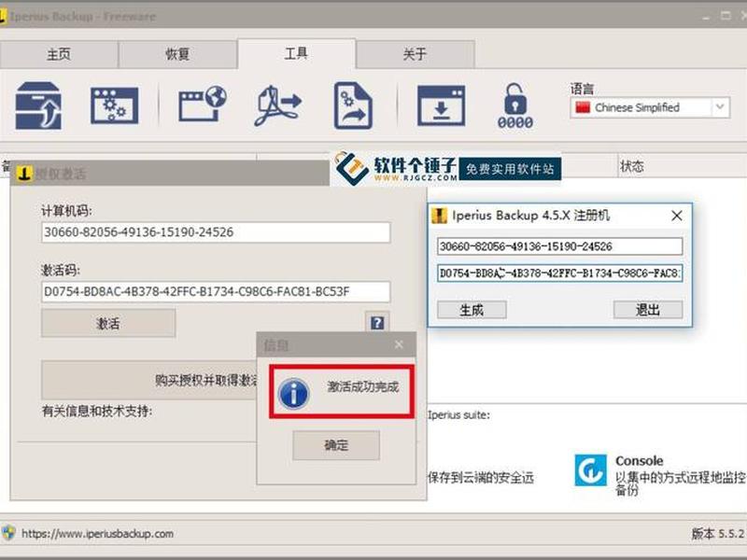Image resolution: width=747 pixels, height=560 pixels.
Task: Click the 状态 column header
Action: (x=632, y=166)
